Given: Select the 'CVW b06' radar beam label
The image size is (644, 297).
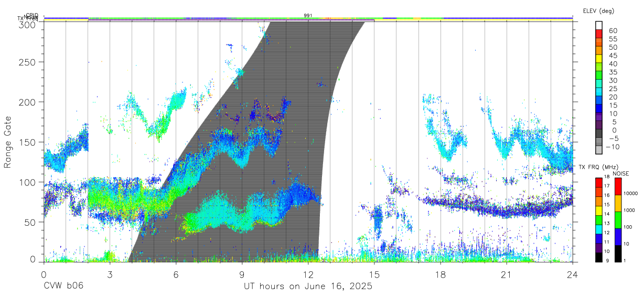Looking at the screenshot, I should click(63, 287).
